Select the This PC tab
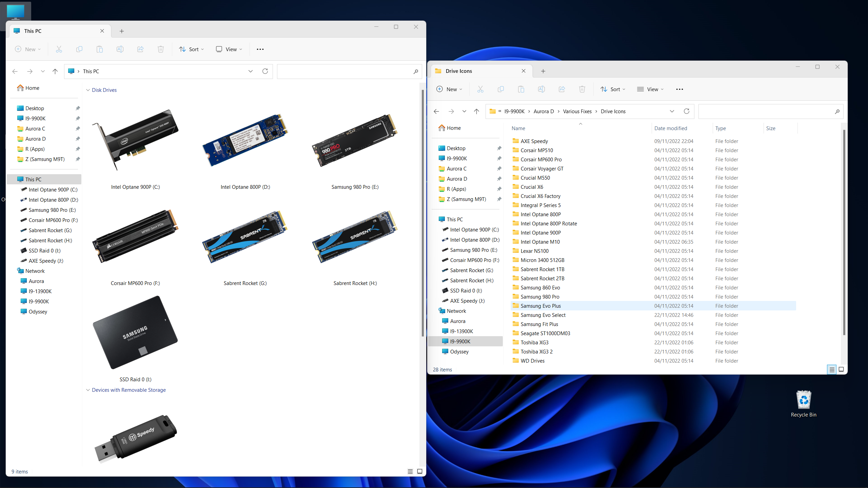Screen dimensions: 868x488 click(x=60, y=31)
